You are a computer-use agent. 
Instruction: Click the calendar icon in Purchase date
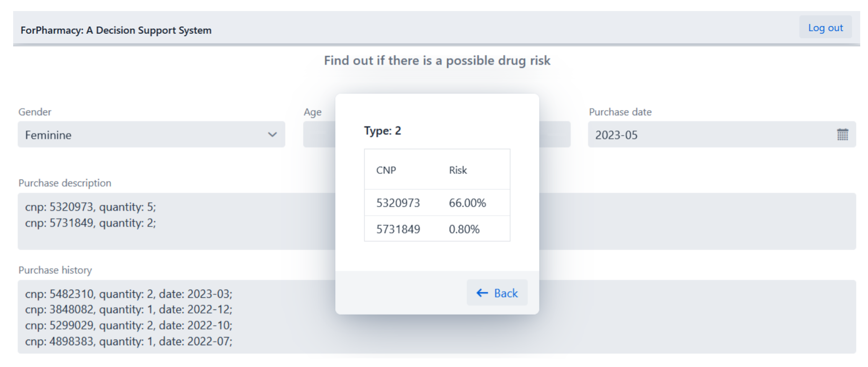coord(842,135)
